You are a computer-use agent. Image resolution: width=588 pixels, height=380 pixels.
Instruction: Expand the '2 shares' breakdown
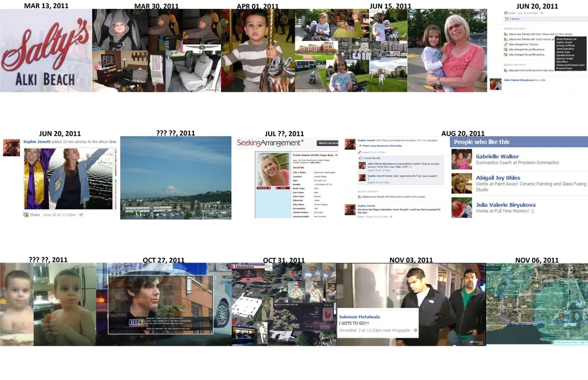pos(514,19)
